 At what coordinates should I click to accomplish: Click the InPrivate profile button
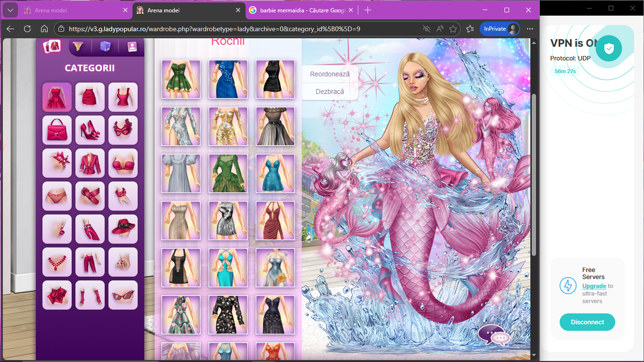500,29
